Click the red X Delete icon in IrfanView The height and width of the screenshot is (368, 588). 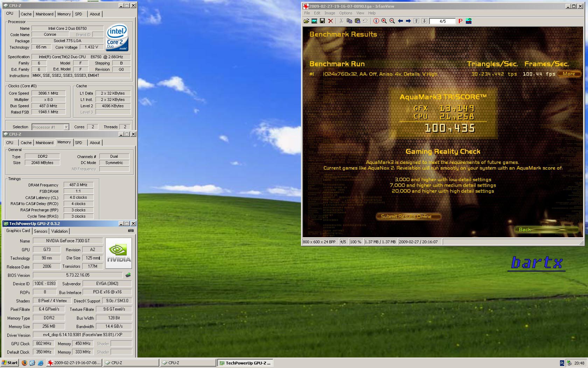330,21
